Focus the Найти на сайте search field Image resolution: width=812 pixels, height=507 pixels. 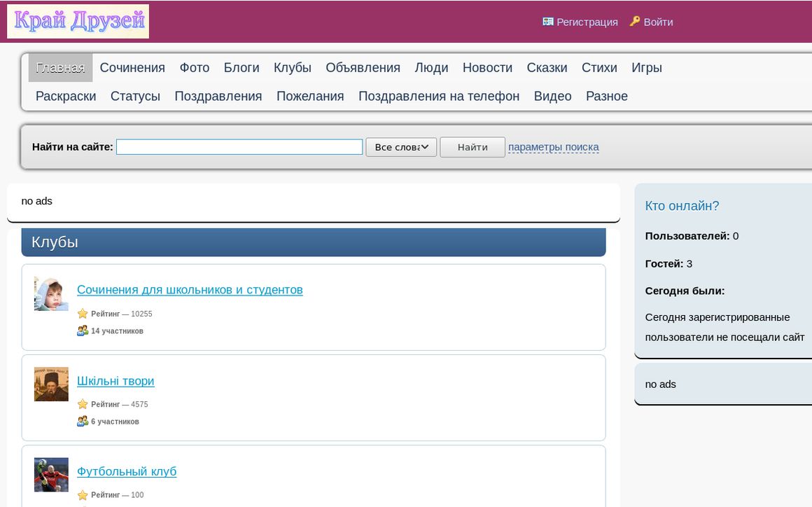(x=239, y=147)
